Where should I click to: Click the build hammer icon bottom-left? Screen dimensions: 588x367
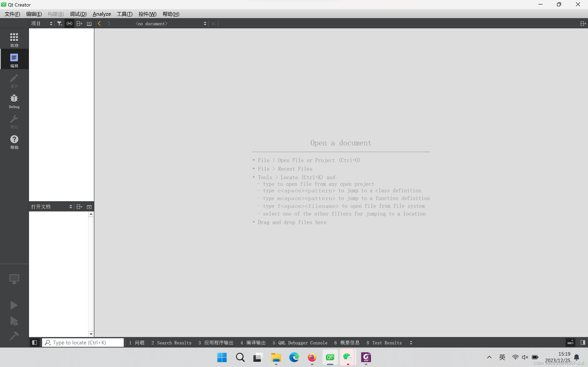point(14,336)
